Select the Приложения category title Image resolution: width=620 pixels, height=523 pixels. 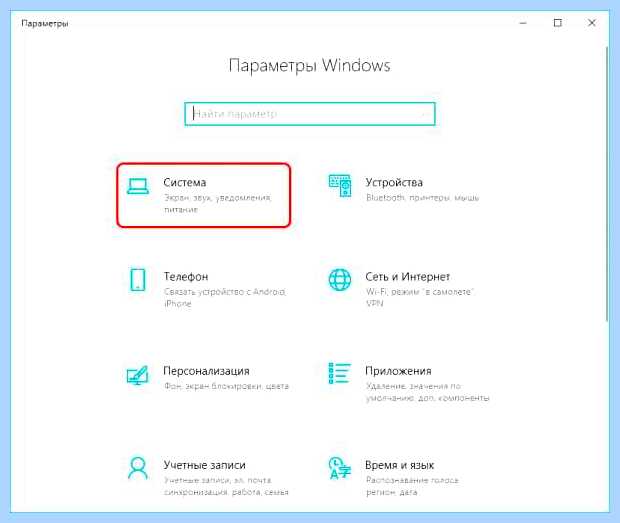(398, 371)
